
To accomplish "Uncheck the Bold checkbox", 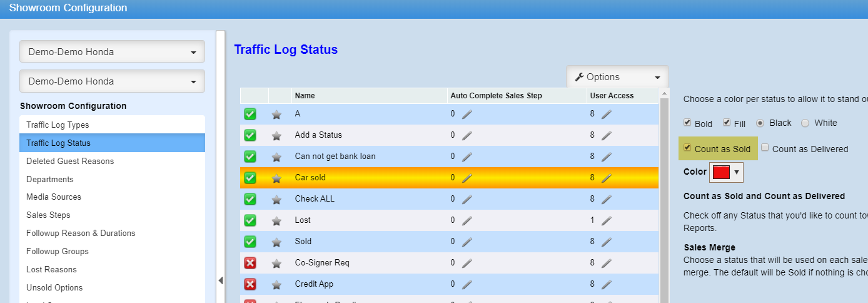I will coord(688,123).
